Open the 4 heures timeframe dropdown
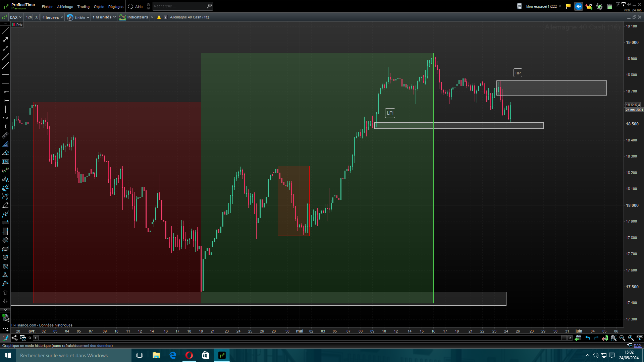Viewport: 644px width, 362px height. tap(53, 17)
